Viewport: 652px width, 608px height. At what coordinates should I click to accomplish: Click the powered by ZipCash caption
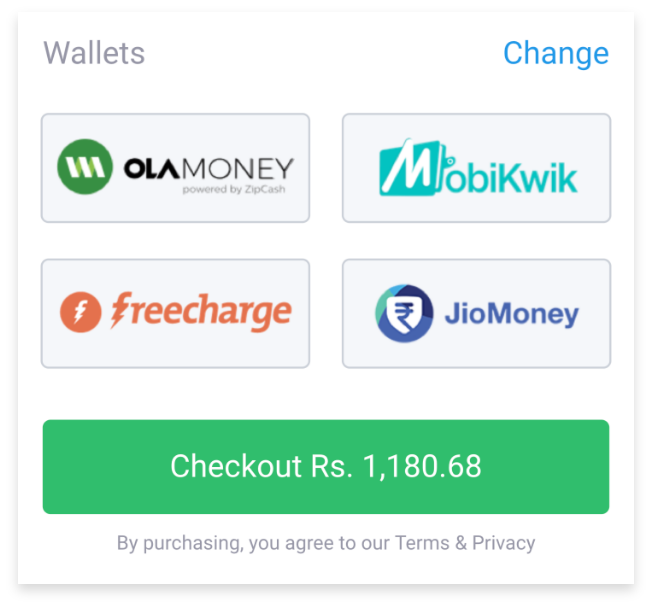pos(234,190)
